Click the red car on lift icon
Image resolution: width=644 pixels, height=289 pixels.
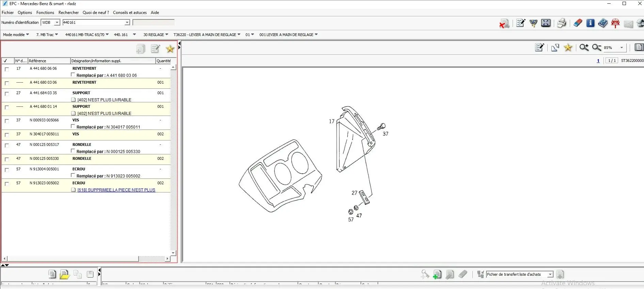tap(615, 23)
